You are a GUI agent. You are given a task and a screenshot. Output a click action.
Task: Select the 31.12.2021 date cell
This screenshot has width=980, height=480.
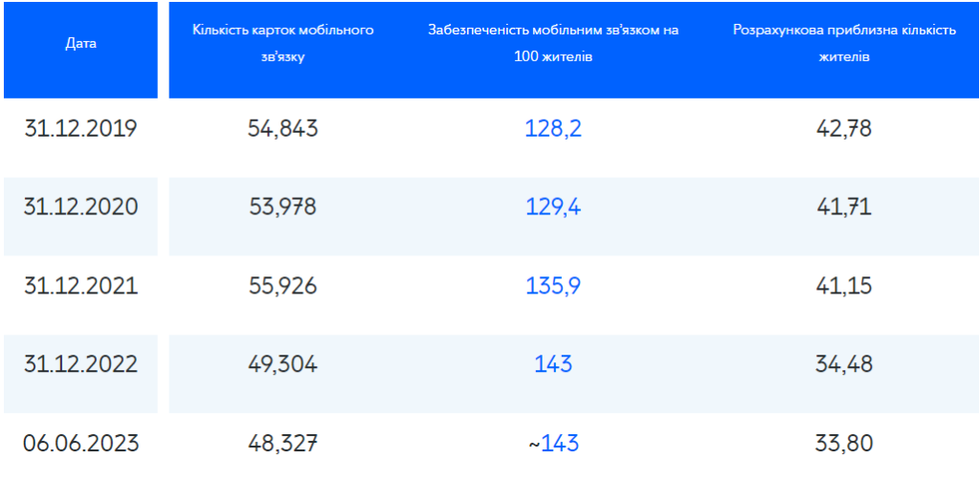(x=80, y=287)
